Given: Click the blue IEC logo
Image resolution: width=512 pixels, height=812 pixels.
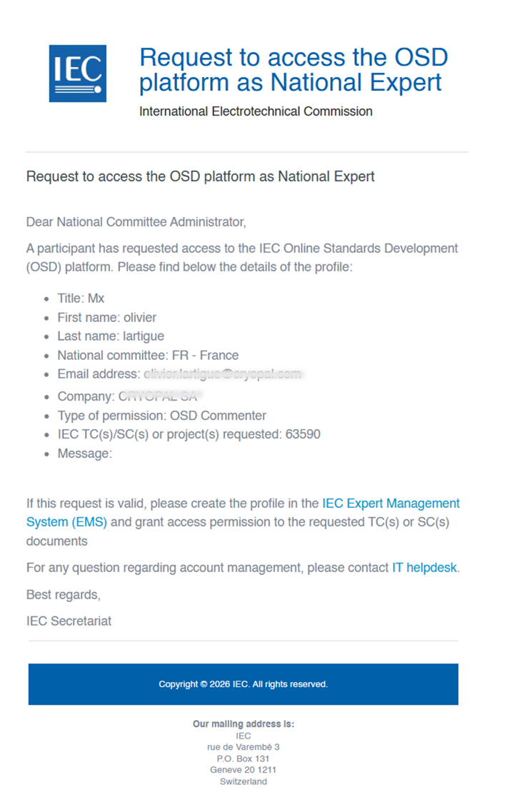Looking at the screenshot, I should (78, 73).
